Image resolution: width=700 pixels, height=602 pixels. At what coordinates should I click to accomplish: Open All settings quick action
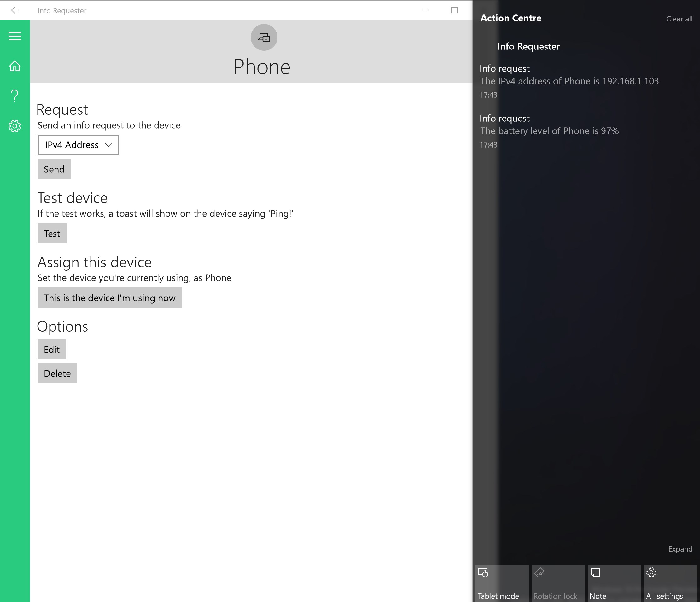point(670,583)
